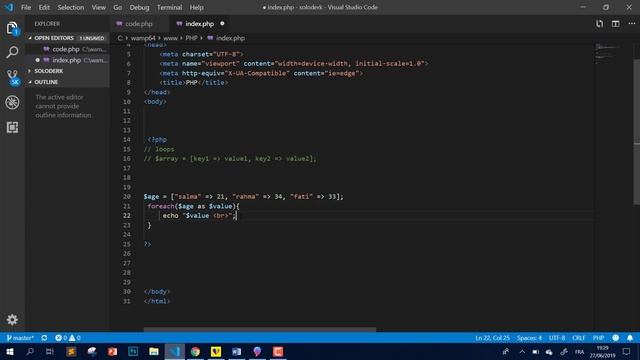Open Photoshop from the taskbar

(x=133, y=351)
